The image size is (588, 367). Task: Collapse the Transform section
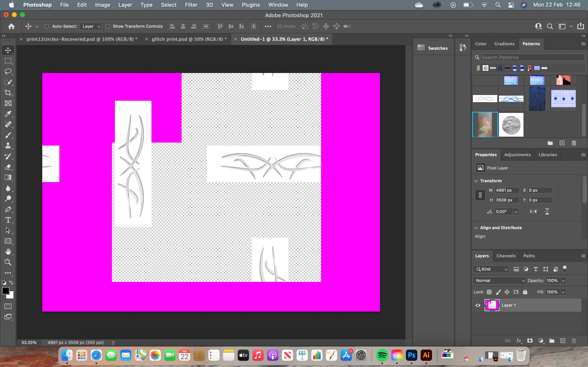476,181
